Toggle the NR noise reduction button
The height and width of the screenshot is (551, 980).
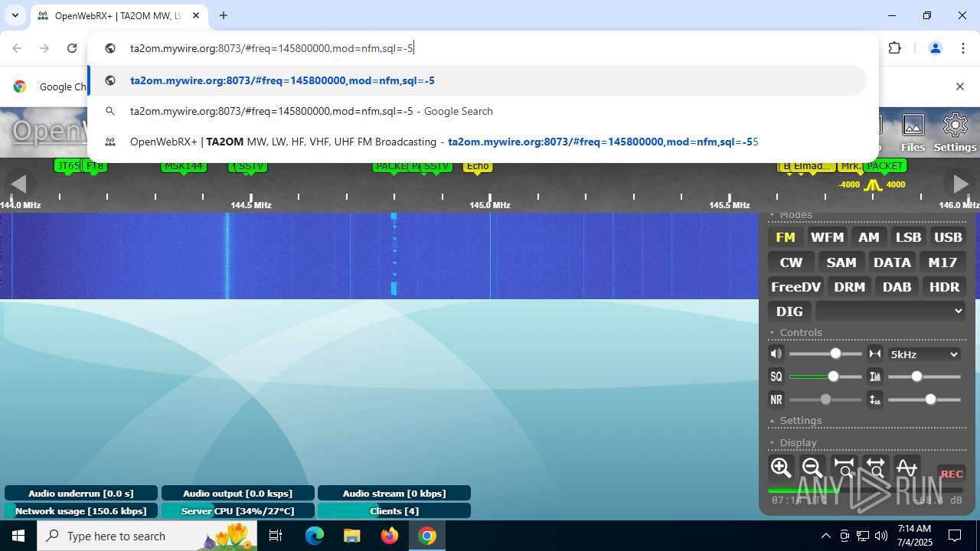pyautogui.click(x=776, y=399)
